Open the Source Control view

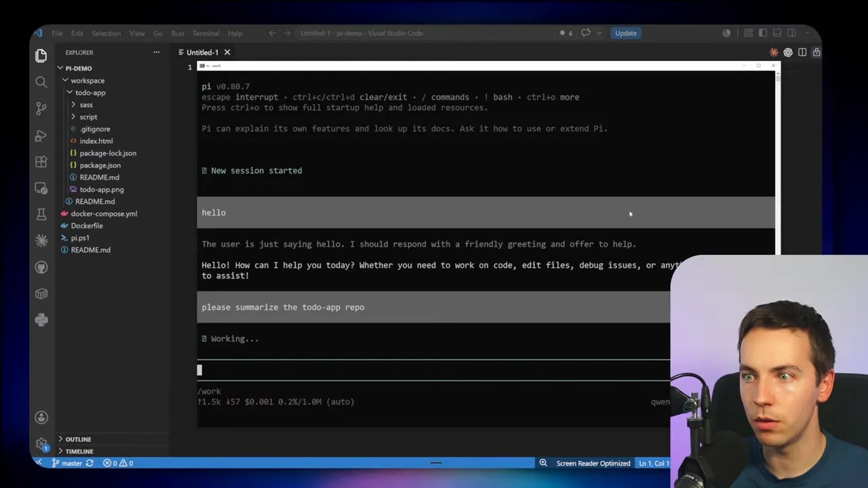pos(41,108)
